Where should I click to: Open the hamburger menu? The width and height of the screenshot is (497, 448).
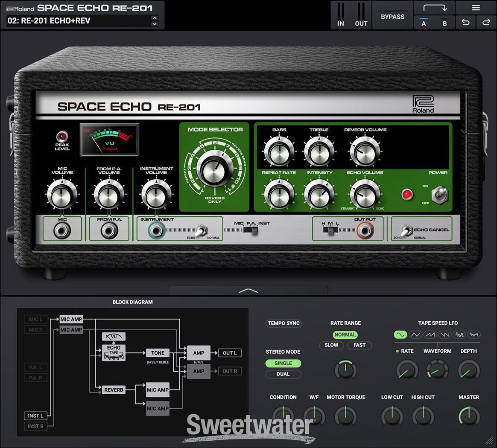point(476,8)
